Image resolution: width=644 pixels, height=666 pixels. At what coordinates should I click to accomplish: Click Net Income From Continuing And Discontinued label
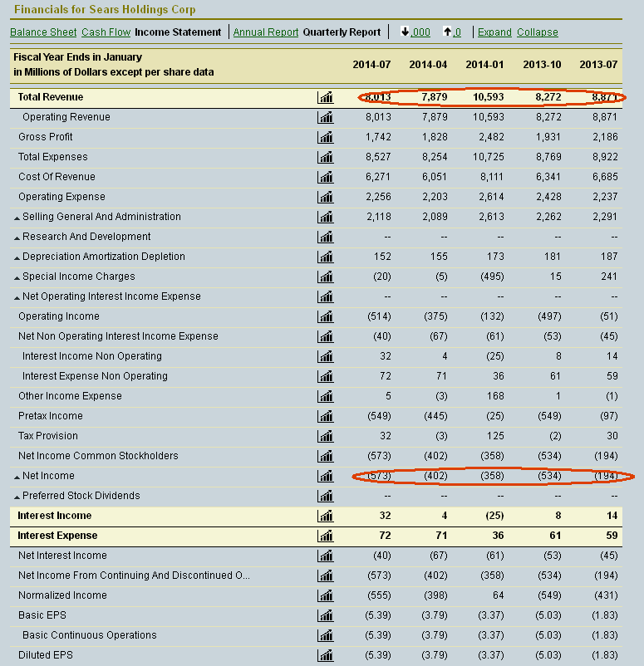point(134,575)
